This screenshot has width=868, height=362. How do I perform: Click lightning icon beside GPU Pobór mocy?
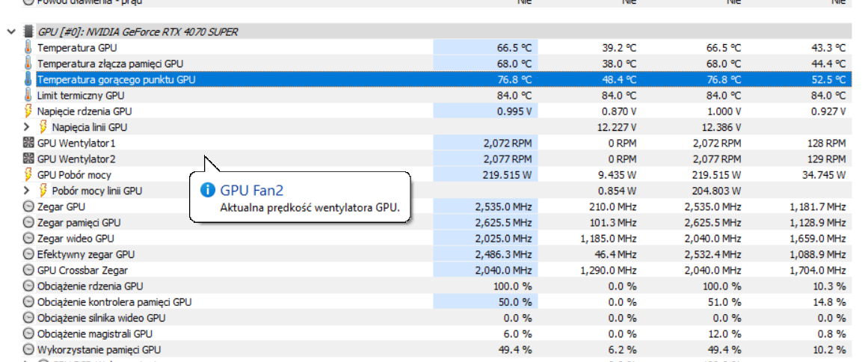pyautogui.click(x=28, y=175)
